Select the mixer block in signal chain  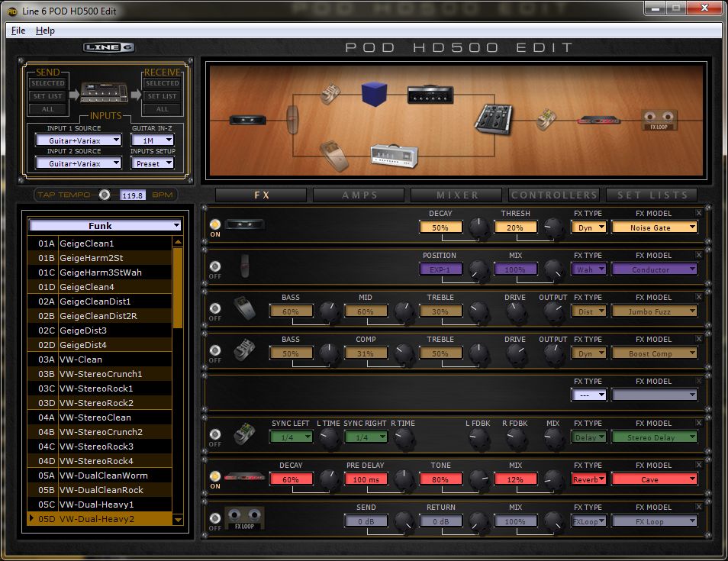(x=493, y=119)
